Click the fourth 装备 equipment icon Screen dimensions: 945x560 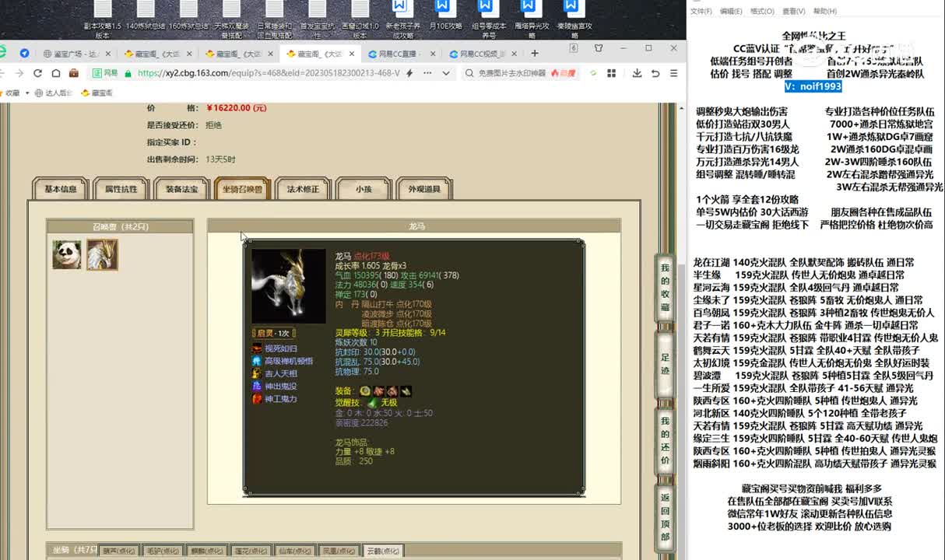tap(405, 390)
